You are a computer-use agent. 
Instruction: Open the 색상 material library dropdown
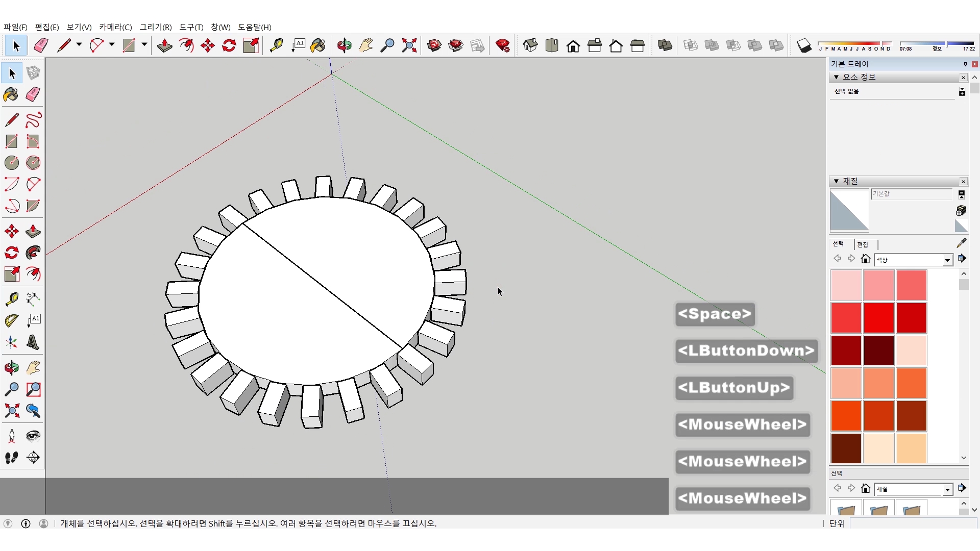(x=947, y=260)
